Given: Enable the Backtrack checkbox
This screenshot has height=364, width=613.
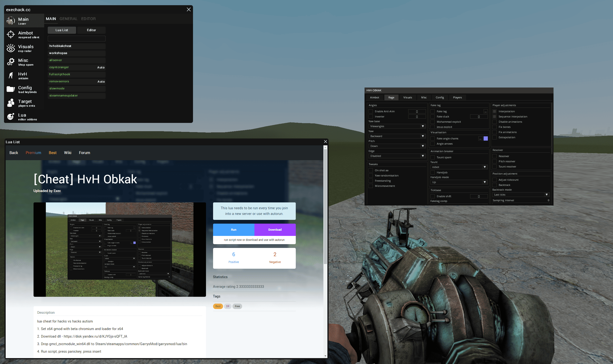Looking at the screenshot, I should (x=494, y=185).
